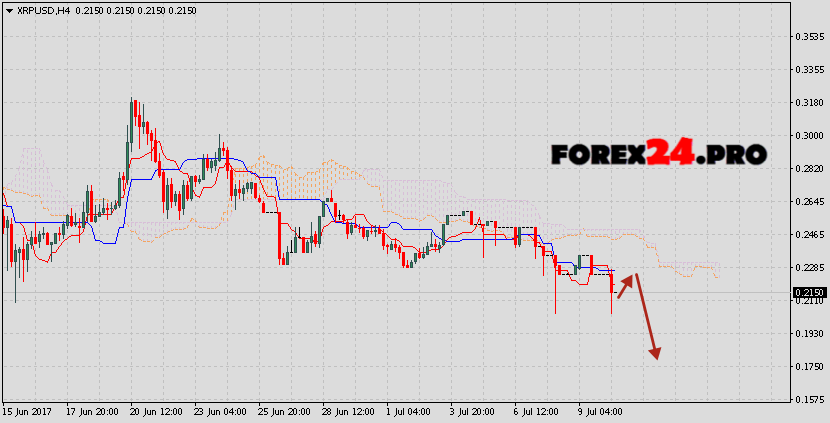Click the 0.1575 price axis label
This screenshot has width=830, height=423.
[x=808, y=399]
